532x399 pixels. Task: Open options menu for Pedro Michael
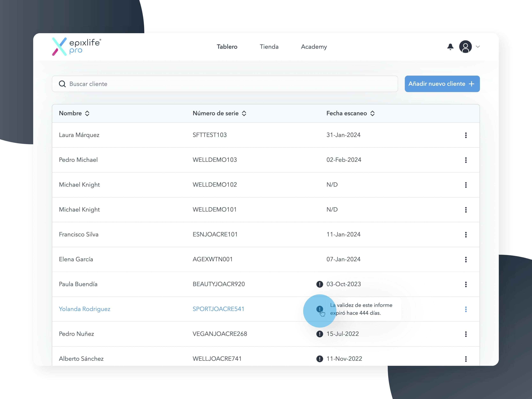466,160
